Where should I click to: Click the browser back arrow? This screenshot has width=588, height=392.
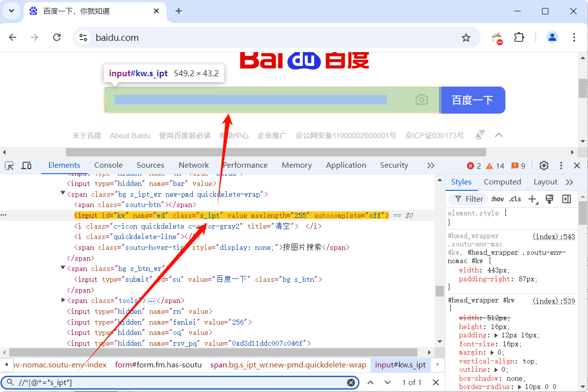coord(13,37)
